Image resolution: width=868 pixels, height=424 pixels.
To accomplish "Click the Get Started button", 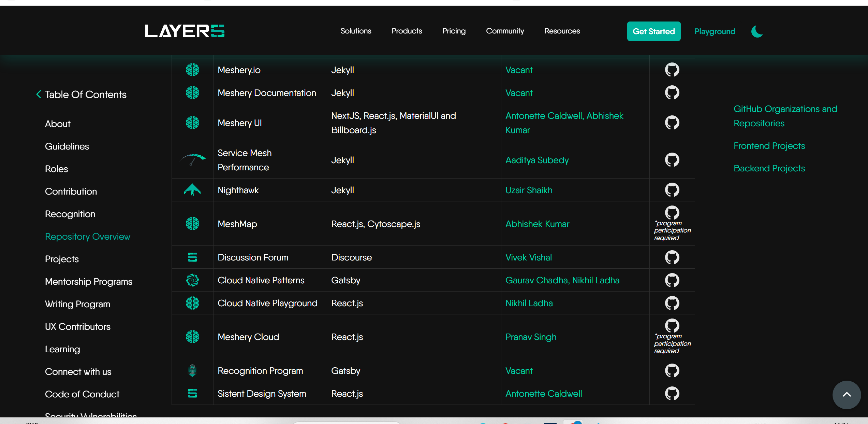I will coord(653,31).
